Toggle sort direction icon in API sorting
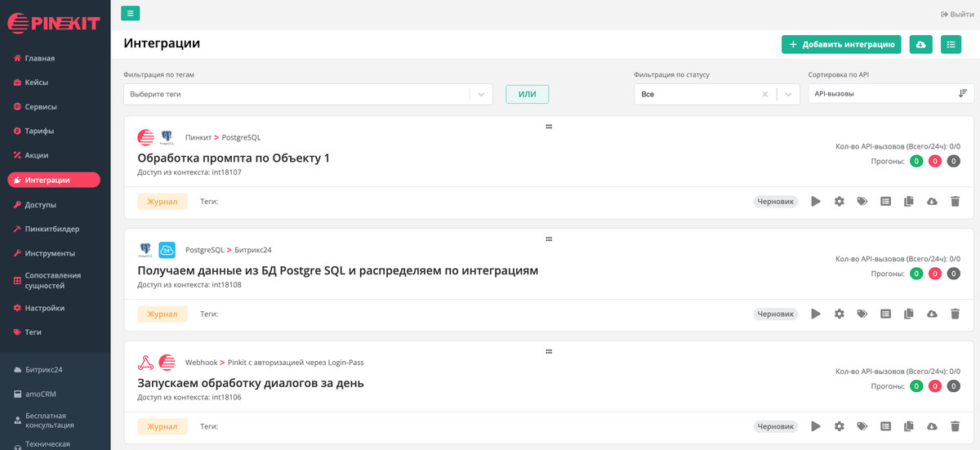Image resolution: width=980 pixels, height=450 pixels. coord(963,94)
